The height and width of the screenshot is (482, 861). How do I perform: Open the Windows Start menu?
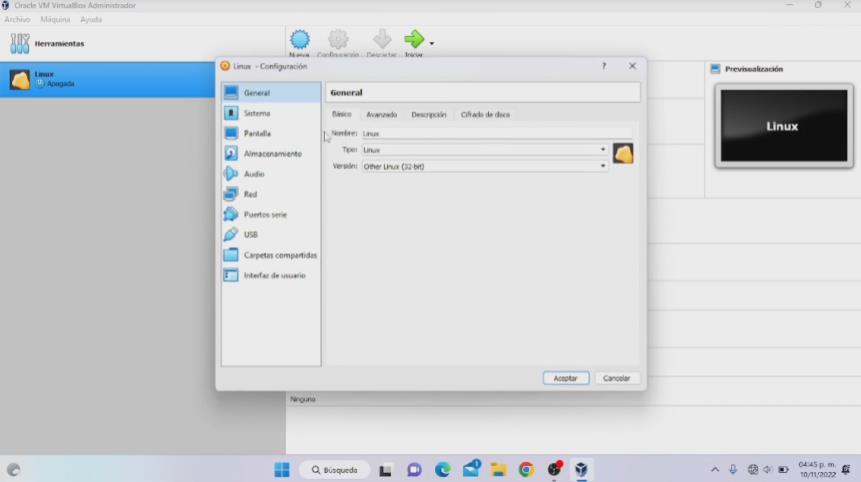click(x=282, y=470)
